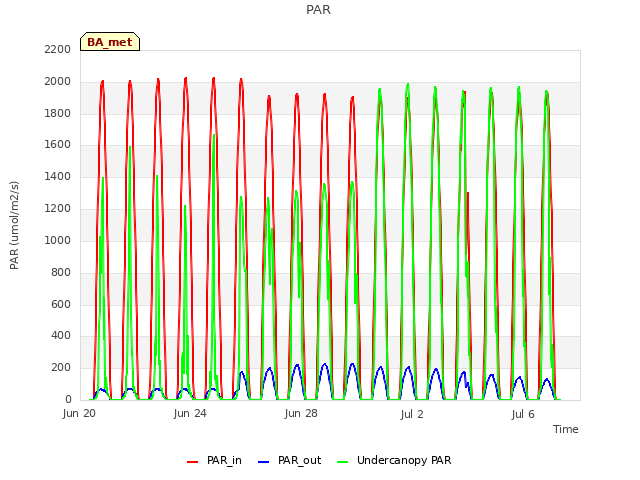The width and height of the screenshot is (640, 480).
Task: Click the 400 y-axis tick label
Action: coord(61,336)
